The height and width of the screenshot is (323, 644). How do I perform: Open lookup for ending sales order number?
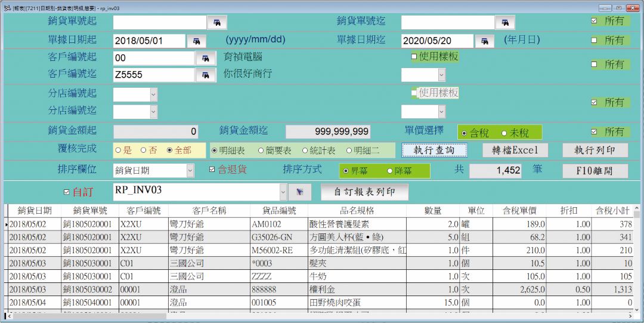[505, 22]
